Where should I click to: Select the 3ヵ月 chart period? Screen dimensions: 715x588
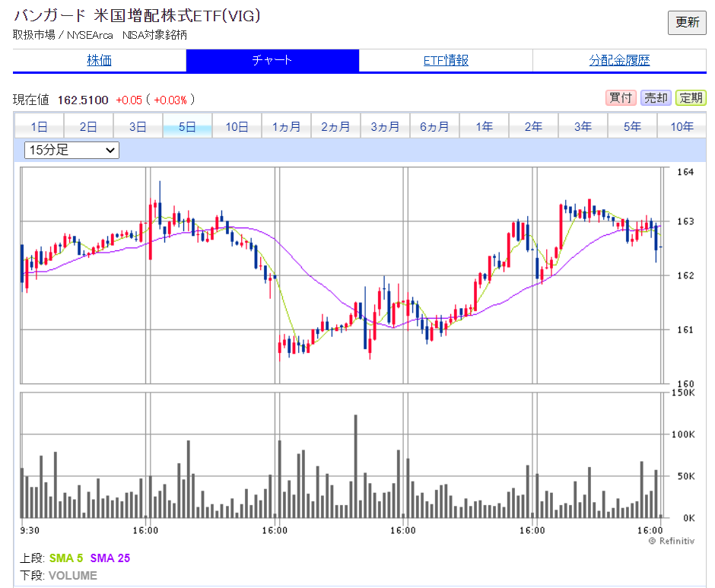pyautogui.click(x=386, y=126)
